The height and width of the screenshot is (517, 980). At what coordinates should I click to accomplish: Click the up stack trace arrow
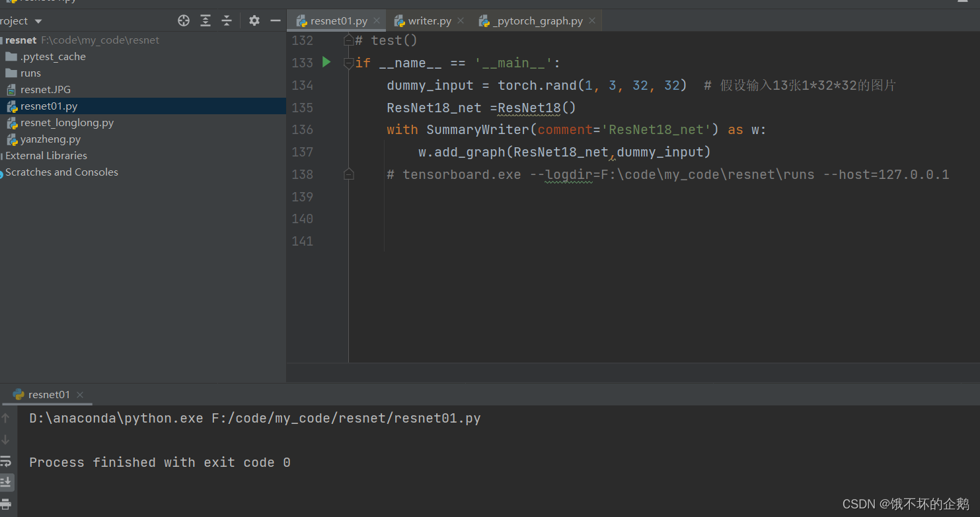click(6, 418)
